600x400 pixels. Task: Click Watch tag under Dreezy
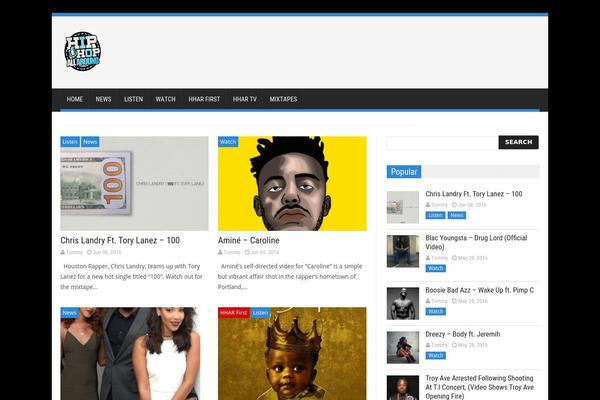[436, 356]
